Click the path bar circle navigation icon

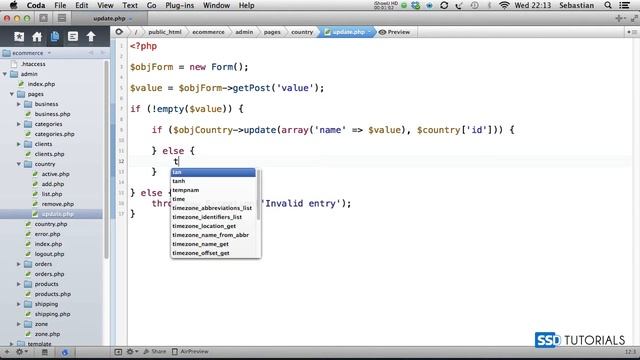point(119,32)
